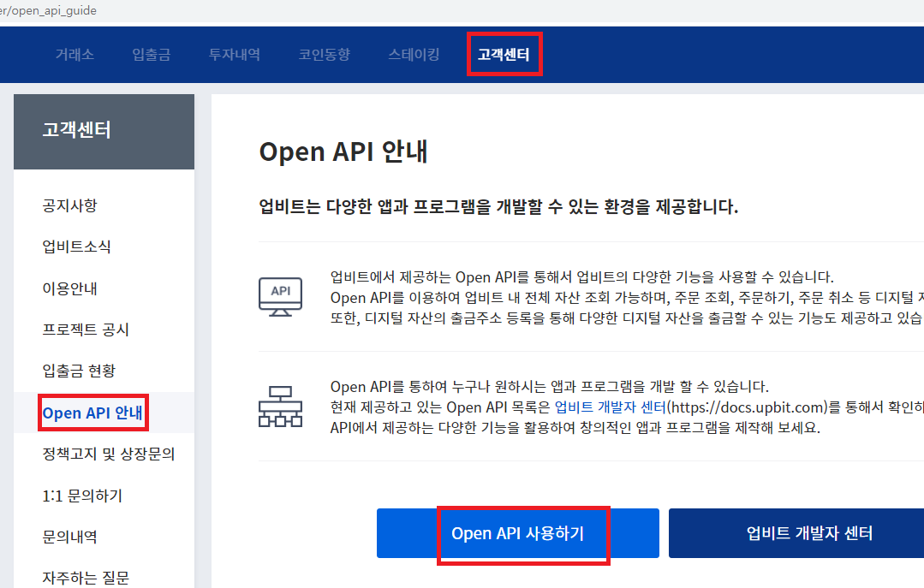924x588 pixels.
Task: Select Open API 안내 sidebar item
Action: 92,413
